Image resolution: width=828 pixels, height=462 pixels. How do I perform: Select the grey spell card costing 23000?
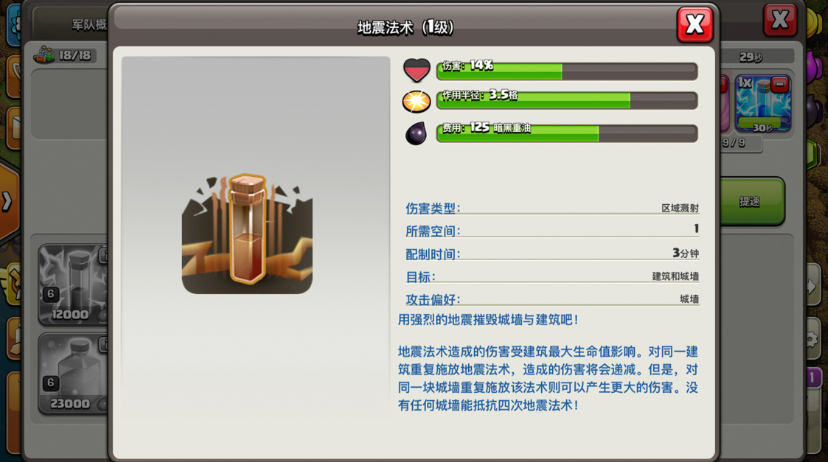pos(73,373)
